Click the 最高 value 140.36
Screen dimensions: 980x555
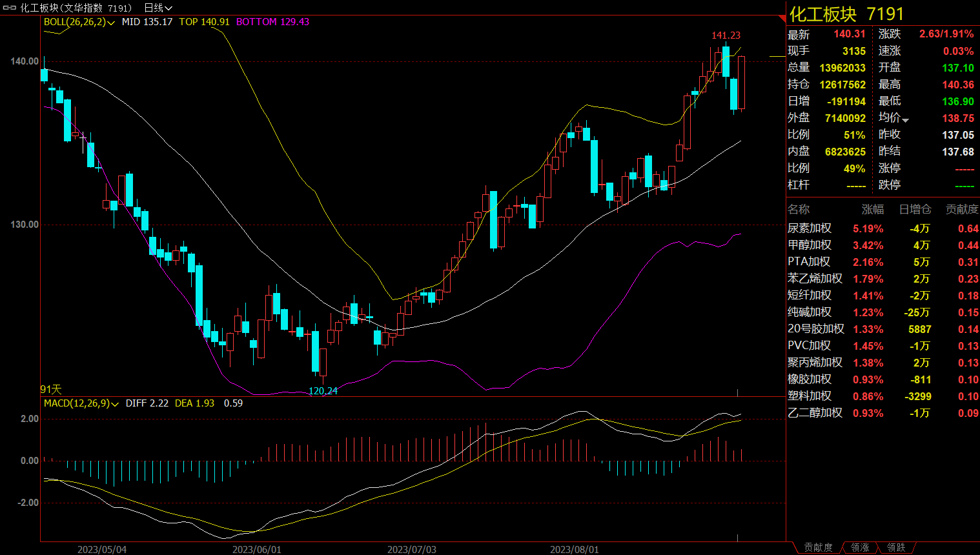click(958, 85)
